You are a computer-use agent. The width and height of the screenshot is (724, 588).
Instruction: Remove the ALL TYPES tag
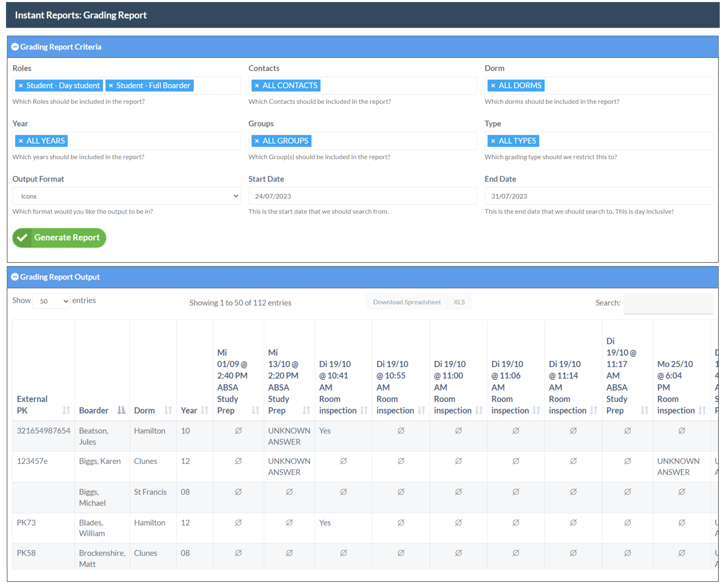[493, 141]
